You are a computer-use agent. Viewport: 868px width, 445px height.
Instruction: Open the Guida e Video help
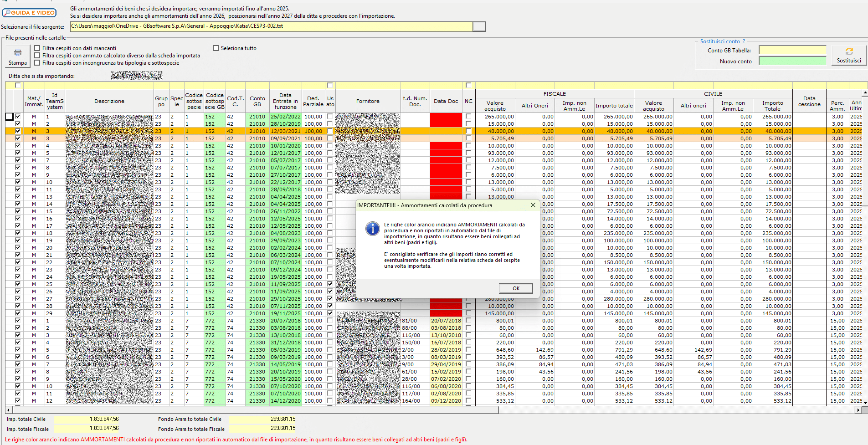(x=29, y=13)
